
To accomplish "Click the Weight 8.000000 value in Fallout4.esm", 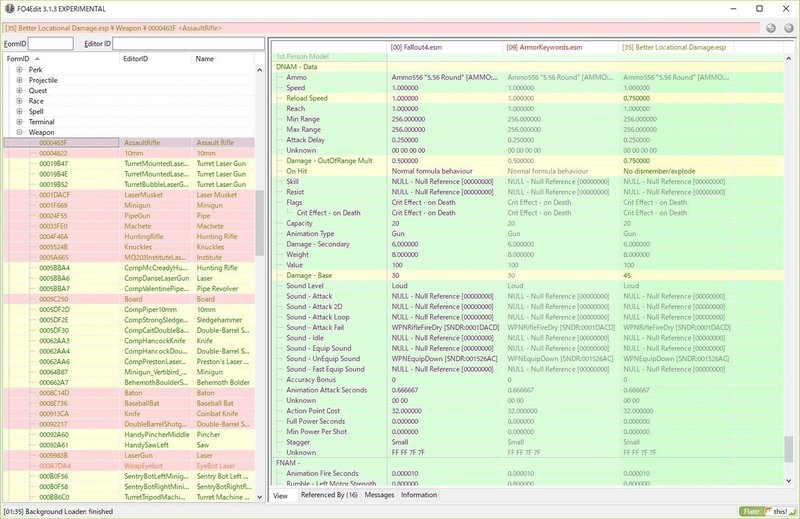I will pyautogui.click(x=405, y=255).
